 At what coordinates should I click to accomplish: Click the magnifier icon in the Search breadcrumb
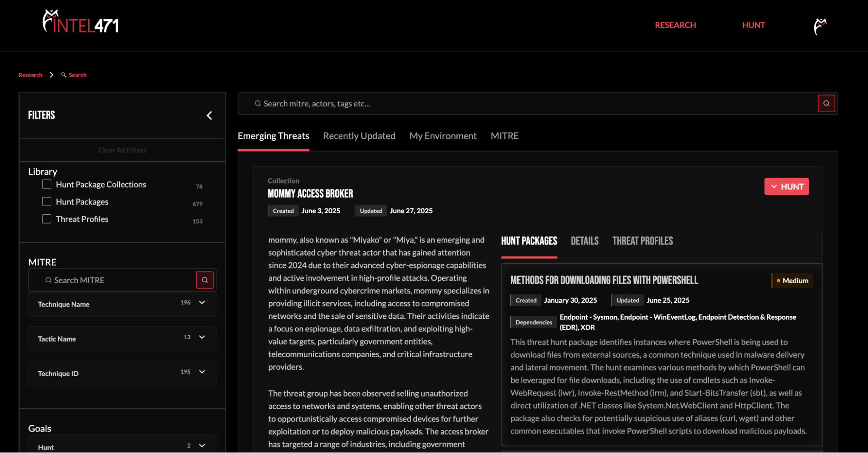63,75
